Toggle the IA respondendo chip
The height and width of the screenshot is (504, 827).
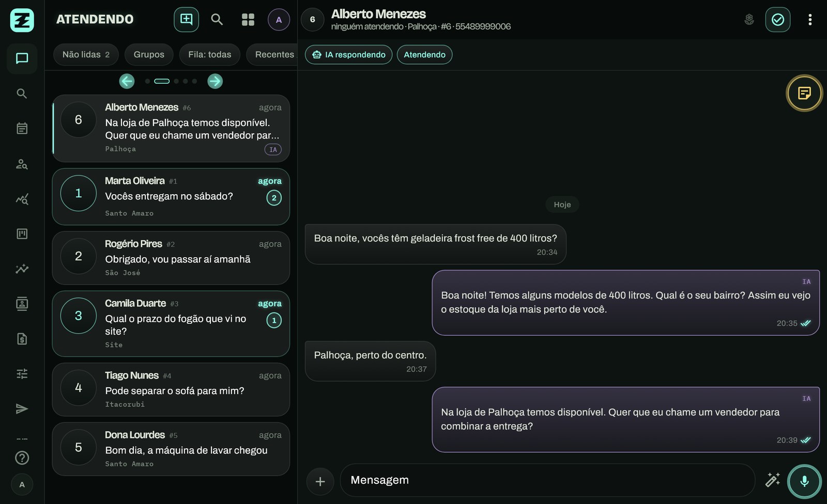pos(349,55)
